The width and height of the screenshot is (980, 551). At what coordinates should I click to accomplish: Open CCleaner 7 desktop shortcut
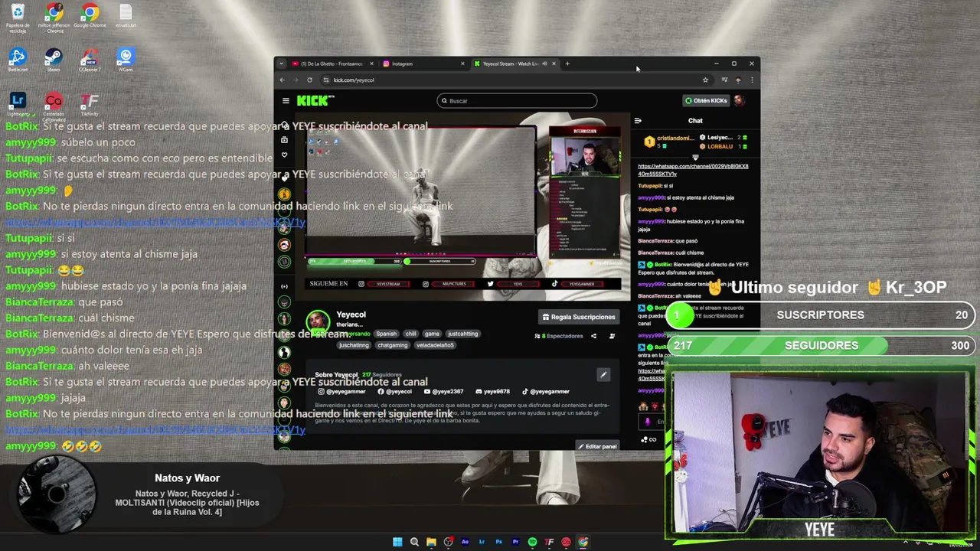90,60
